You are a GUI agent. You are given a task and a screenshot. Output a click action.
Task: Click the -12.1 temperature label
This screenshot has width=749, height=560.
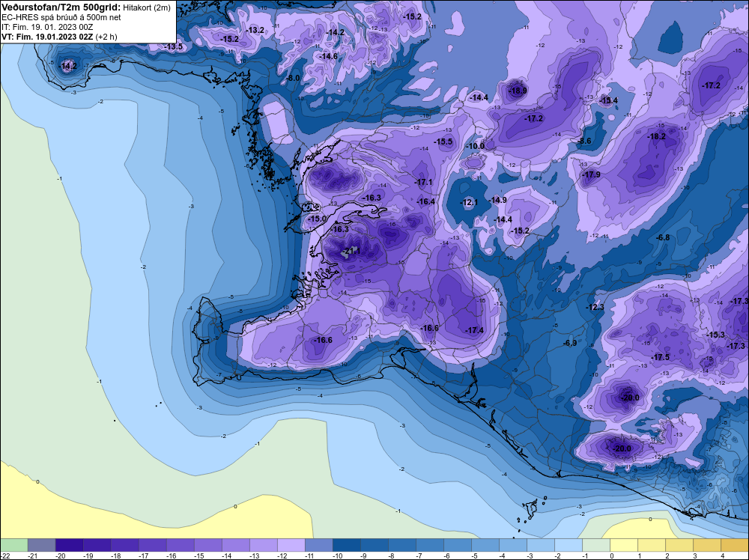[469, 203]
